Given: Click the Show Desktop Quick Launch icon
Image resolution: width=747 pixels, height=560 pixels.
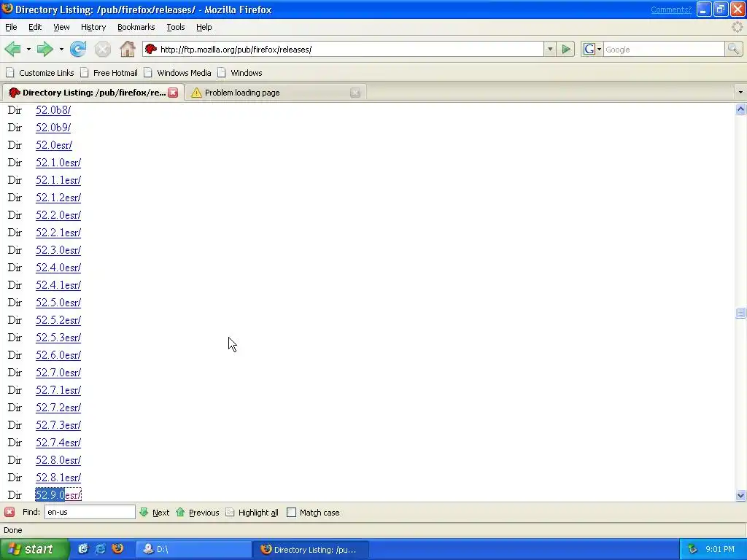Looking at the screenshot, I should point(83,549).
